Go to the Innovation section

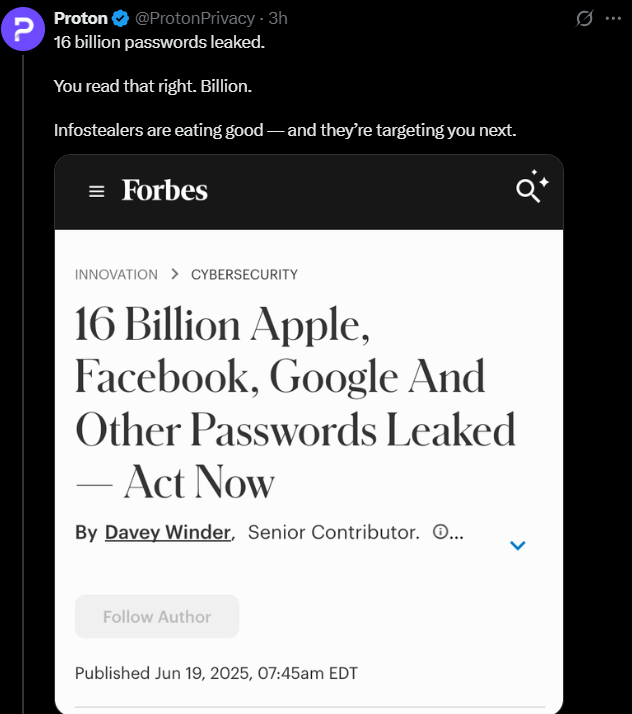click(116, 275)
